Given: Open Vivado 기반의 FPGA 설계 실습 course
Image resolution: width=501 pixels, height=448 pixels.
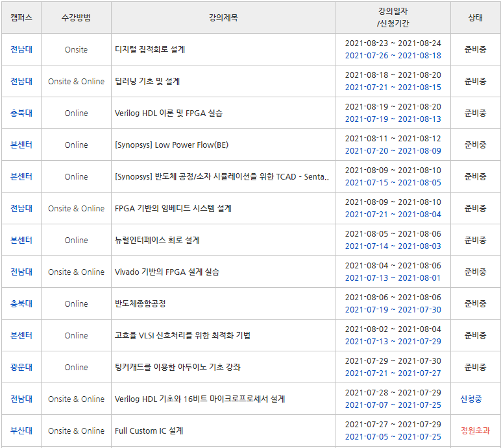Looking at the screenshot, I should [167, 272].
